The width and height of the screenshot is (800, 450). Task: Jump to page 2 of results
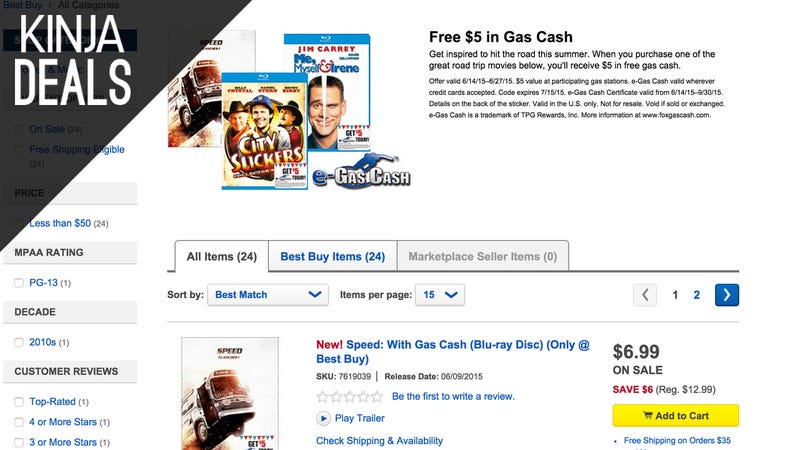[696, 295]
